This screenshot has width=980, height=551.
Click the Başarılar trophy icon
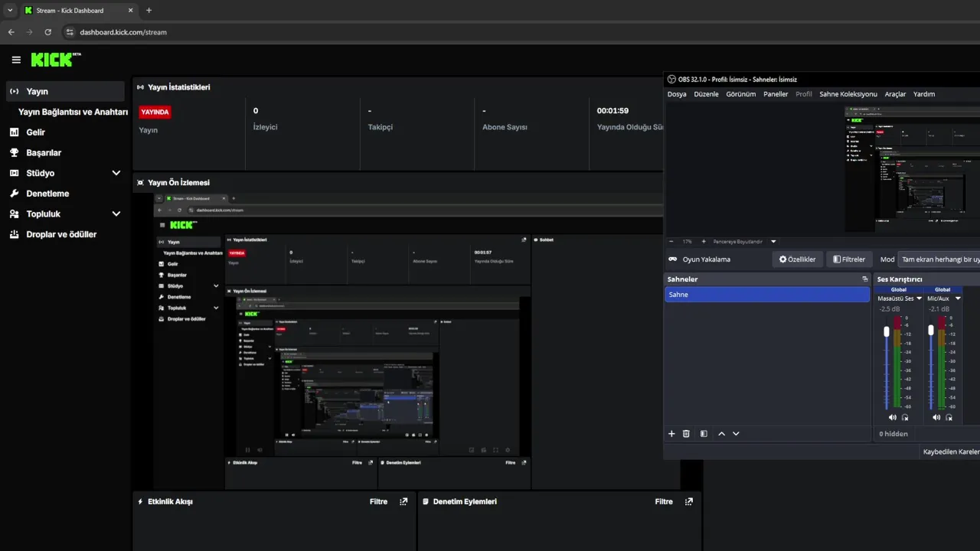click(15, 152)
